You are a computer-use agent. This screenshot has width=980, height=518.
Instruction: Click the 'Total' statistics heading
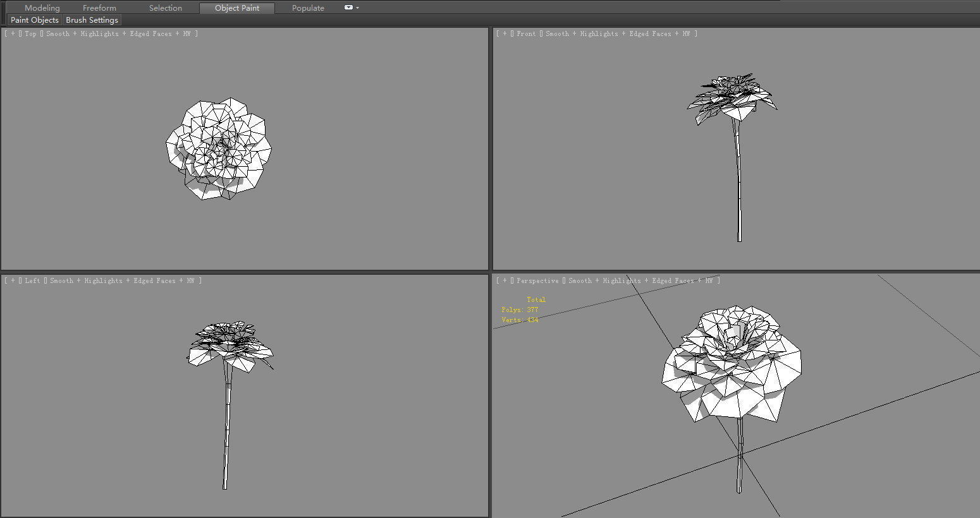click(536, 300)
